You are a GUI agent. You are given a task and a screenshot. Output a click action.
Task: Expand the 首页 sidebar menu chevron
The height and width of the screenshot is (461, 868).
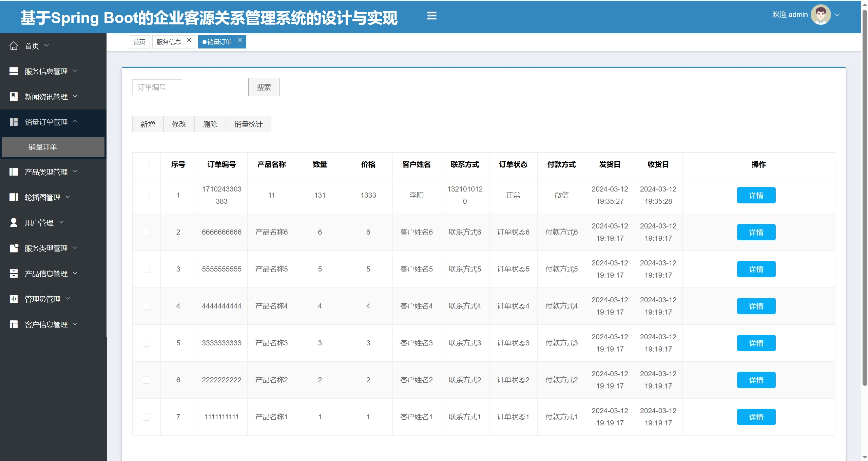pyautogui.click(x=47, y=45)
